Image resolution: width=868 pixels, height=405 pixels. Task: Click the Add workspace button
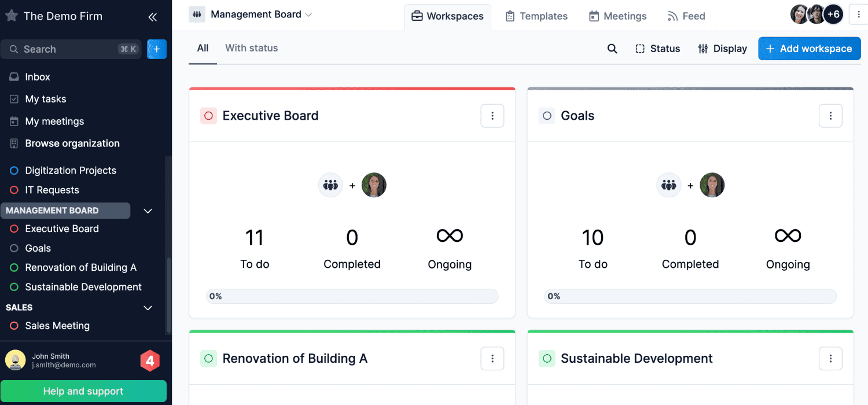pyautogui.click(x=809, y=49)
